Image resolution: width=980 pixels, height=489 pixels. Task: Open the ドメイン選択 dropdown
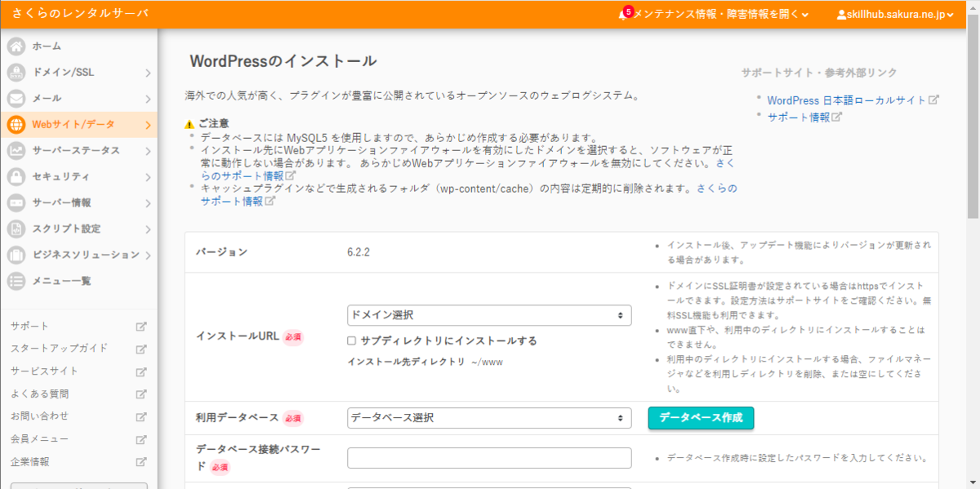(489, 315)
